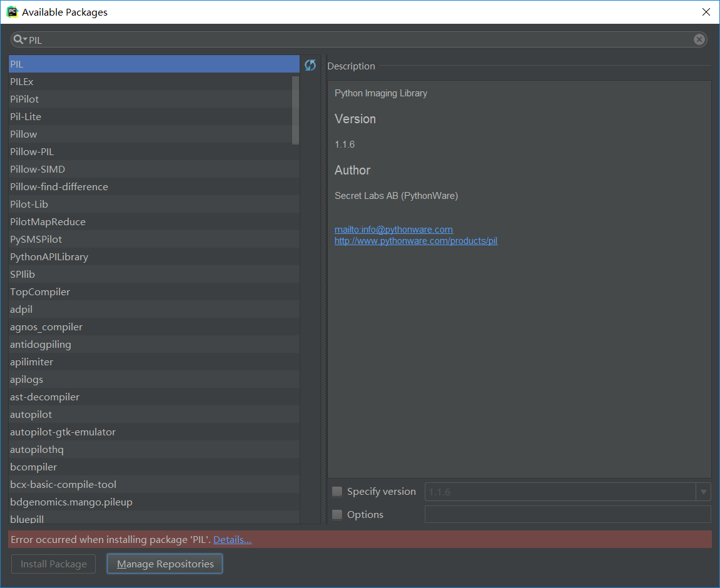720x588 pixels.
Task: Select the autopilot-gtk-emulator package
Action: coord(154,432)
